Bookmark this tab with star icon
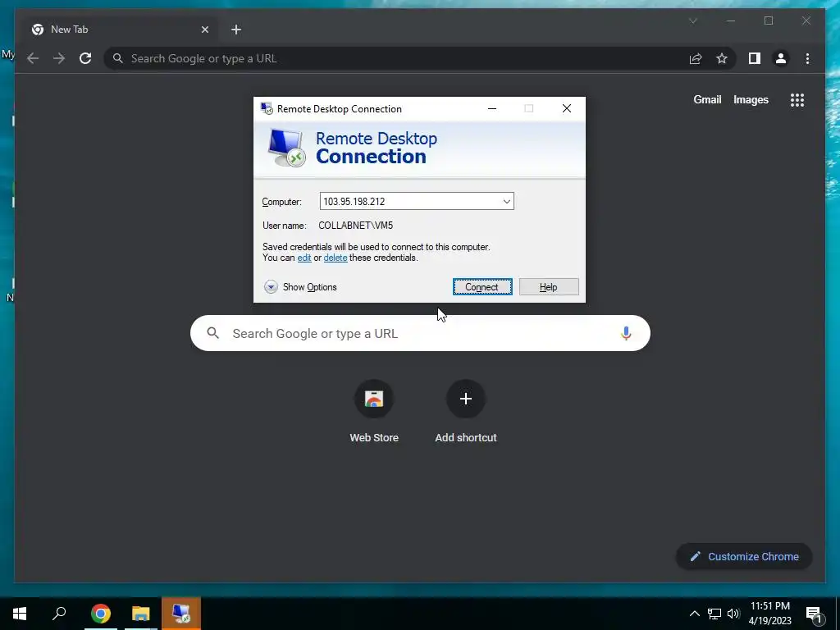 pyautogui.click(x=722, y=58)
